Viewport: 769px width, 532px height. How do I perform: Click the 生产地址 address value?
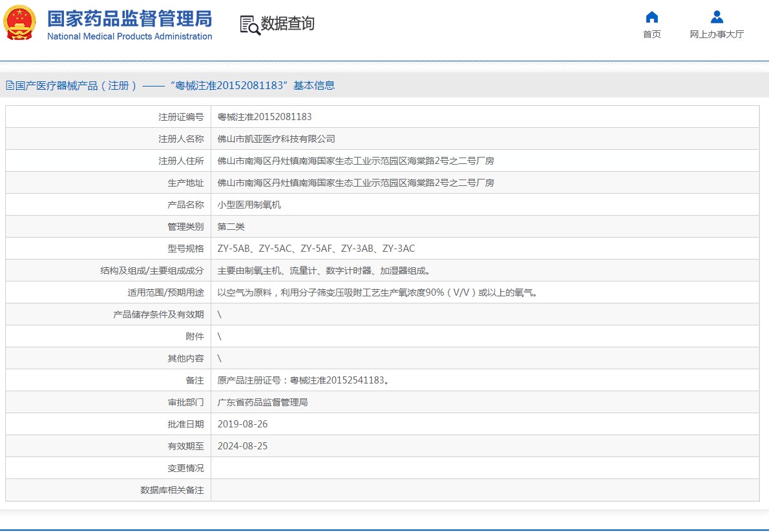(355, 183)
